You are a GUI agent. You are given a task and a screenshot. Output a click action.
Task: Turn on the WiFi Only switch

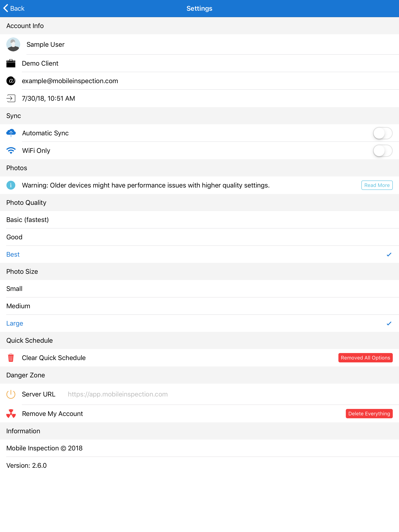pyautogui.click(x=382, y=151)
